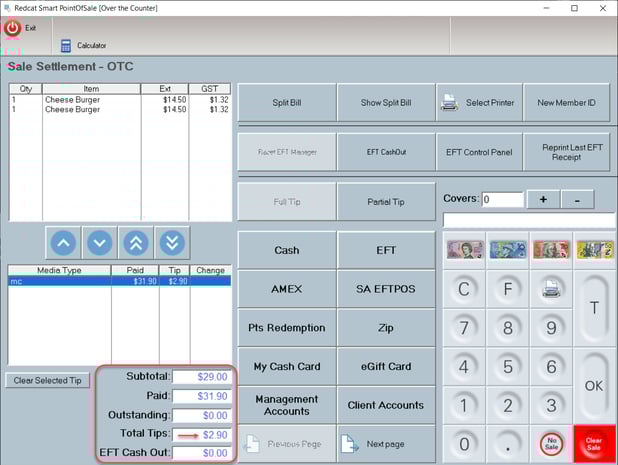Select first Cheese Burger item row
Screen dimensions: 618x465
[x=119, y=100]
